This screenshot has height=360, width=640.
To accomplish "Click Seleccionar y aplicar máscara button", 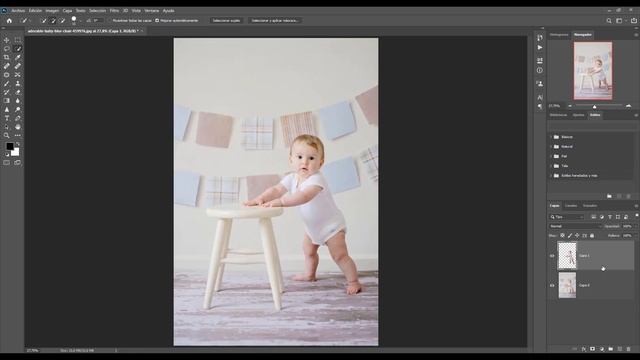I will pos(275,20).
